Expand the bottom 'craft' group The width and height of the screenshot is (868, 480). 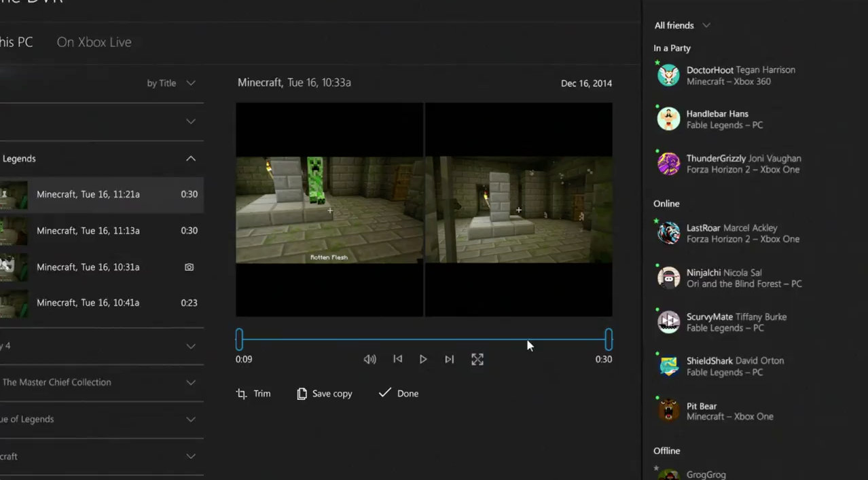tap(191, 456)
